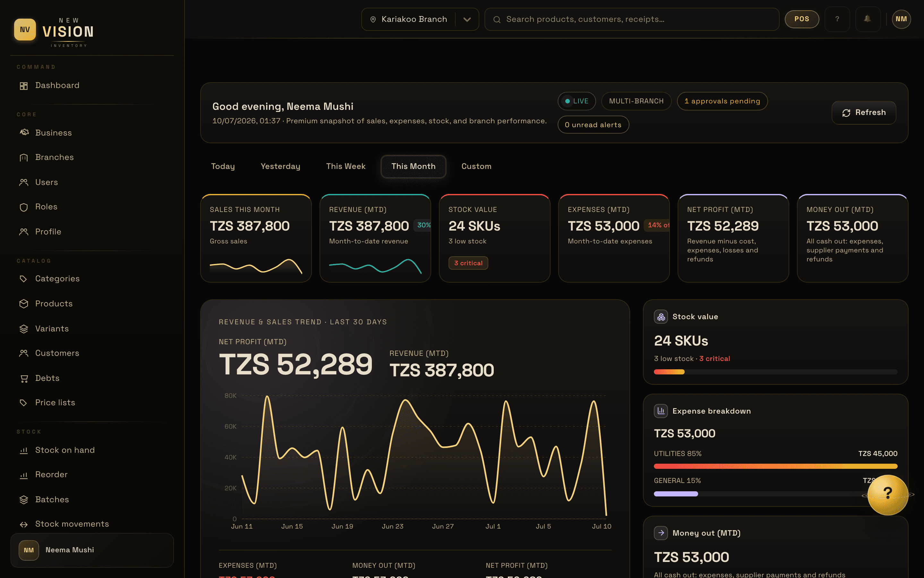Focus the search products input field

pyautogui.click(x=631, y=19)
